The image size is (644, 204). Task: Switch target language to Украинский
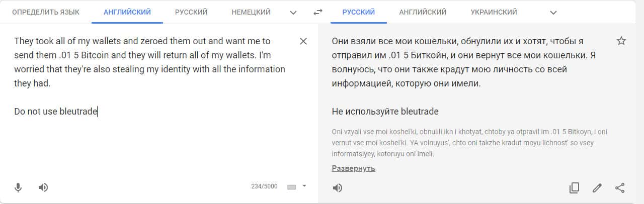(494, 12)
